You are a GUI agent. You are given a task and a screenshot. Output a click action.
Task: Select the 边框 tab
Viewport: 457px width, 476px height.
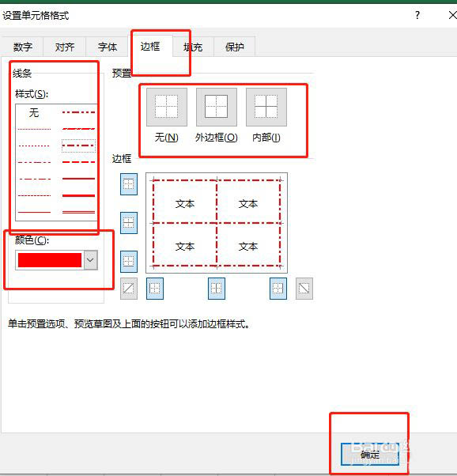tap(150, 47)
